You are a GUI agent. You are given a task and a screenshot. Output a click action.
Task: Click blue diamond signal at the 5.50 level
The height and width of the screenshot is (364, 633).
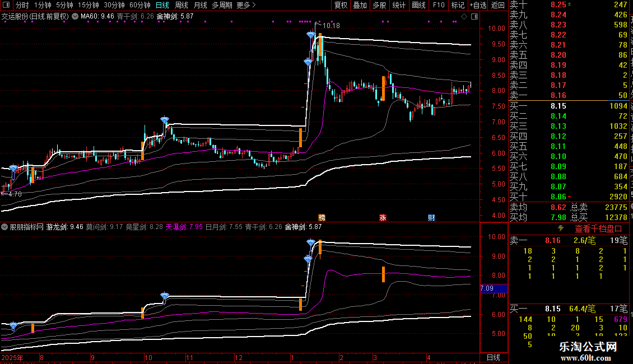[x=13, y=168]
